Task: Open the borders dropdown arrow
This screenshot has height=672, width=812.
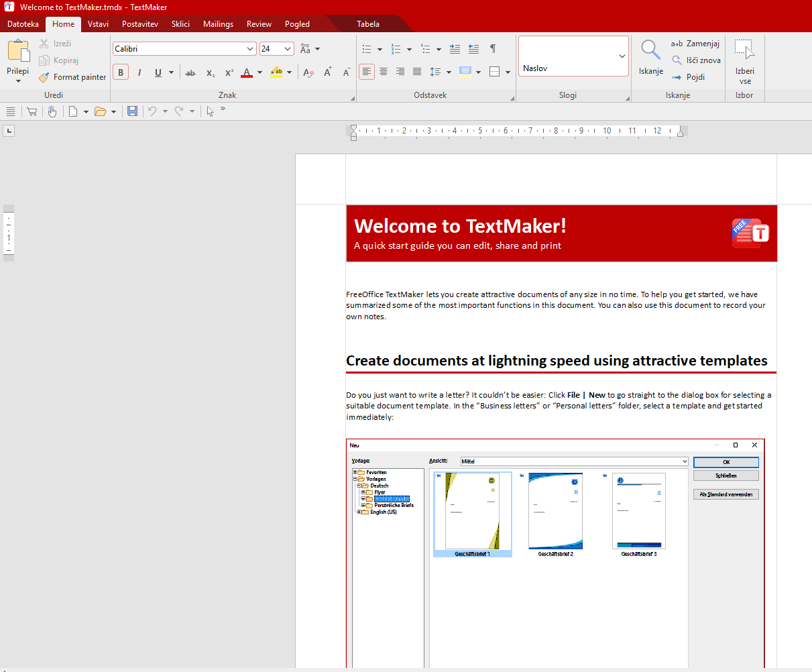Action: pos(508,72)
